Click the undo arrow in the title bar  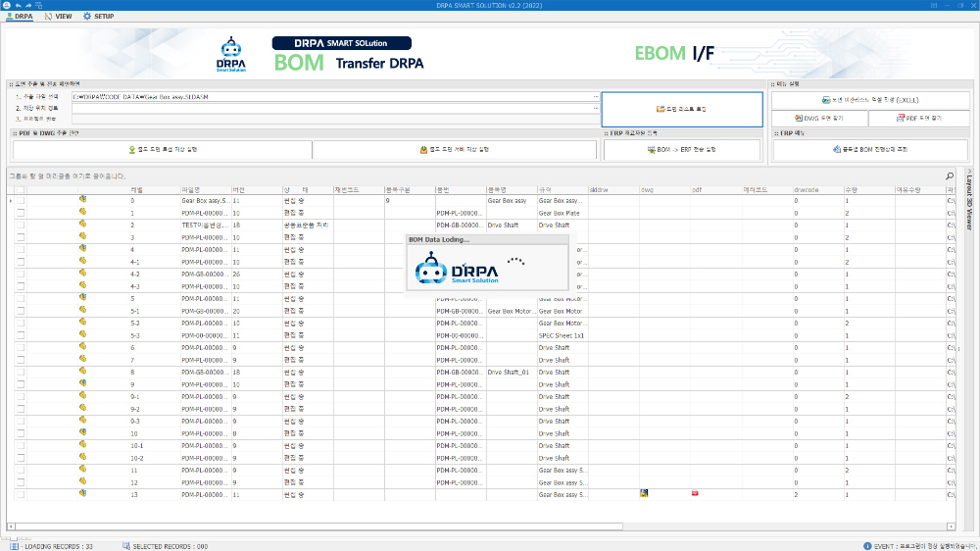click(18, 5)
